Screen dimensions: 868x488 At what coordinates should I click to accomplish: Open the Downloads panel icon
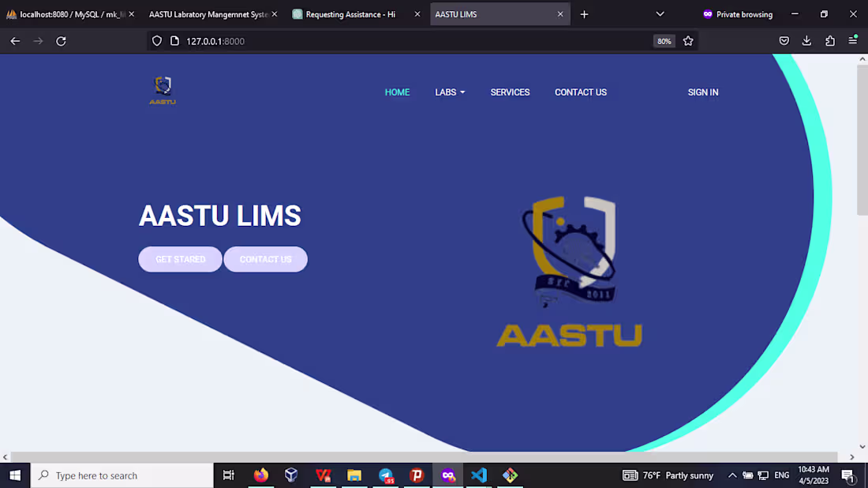coord(806,41)
